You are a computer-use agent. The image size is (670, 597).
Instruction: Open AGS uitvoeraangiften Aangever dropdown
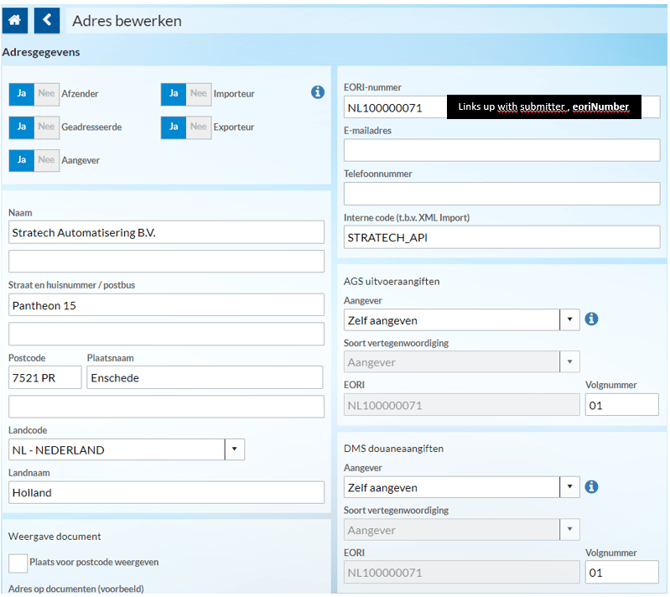click(x=461, y=320)
